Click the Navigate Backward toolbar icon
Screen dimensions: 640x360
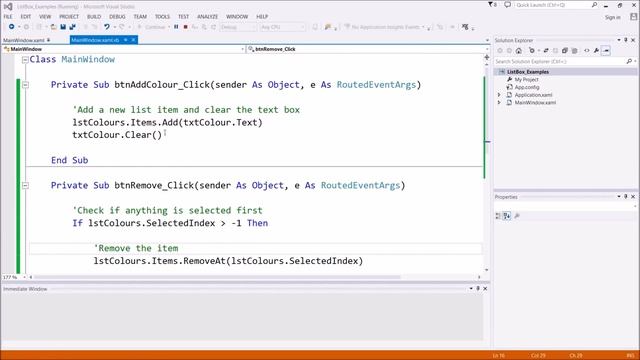pos(11,27)
